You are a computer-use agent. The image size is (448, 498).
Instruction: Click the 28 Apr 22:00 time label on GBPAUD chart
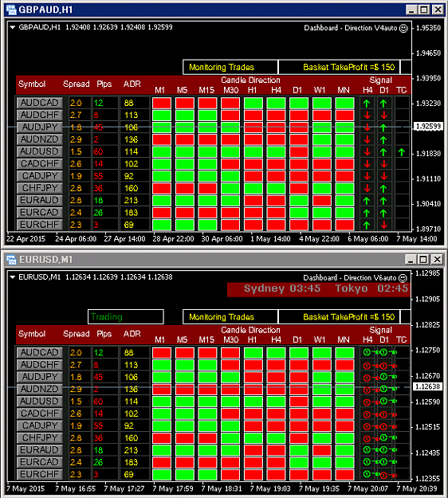tap(173, 239)
